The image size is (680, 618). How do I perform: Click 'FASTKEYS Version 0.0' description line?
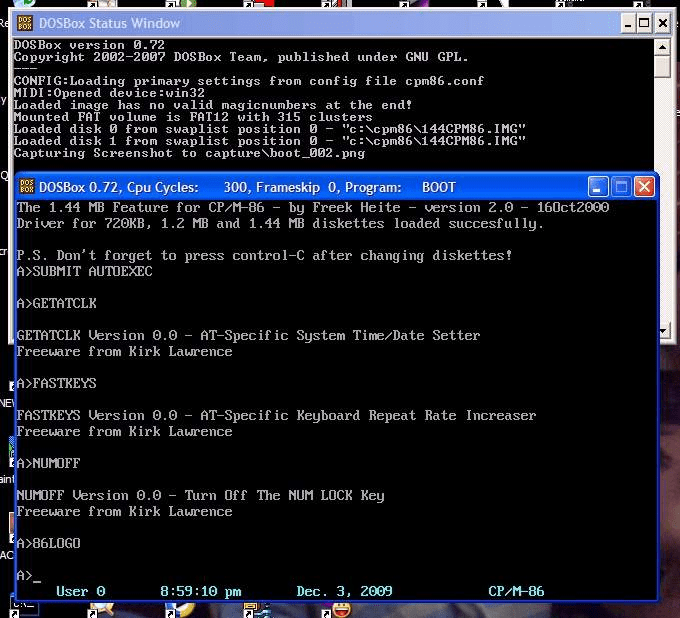coord(276,415)
